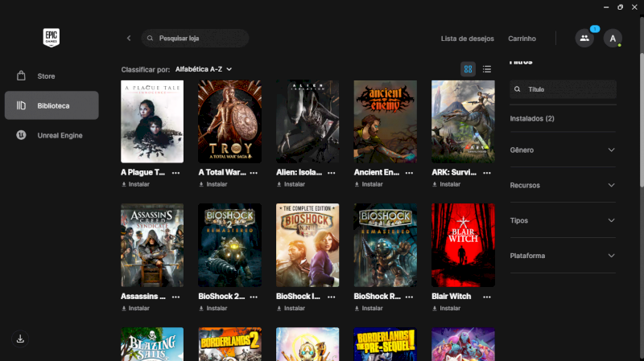Install BioShock Remastered
This screenshot has height=361, width=644.
[x=369, y=309]
